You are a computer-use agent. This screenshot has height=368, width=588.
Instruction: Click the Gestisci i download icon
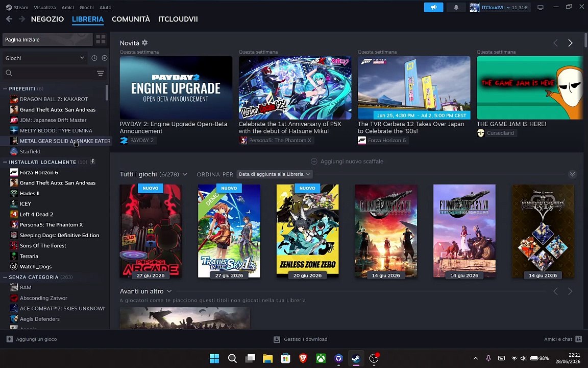tap(277, 339)
